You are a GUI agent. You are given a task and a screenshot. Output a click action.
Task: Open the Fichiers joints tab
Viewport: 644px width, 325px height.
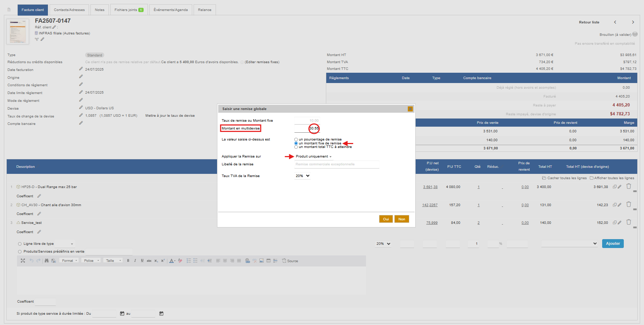coord(129,10)
